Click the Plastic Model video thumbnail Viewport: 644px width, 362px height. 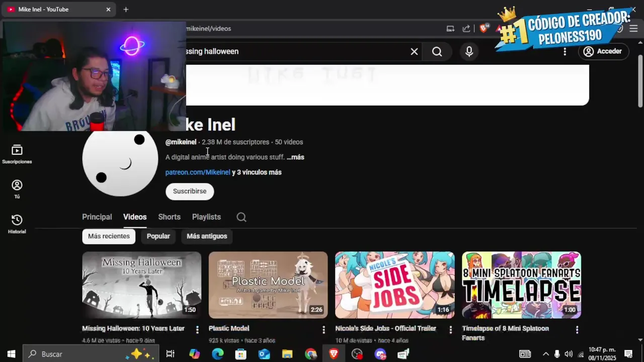click(268, 285)
